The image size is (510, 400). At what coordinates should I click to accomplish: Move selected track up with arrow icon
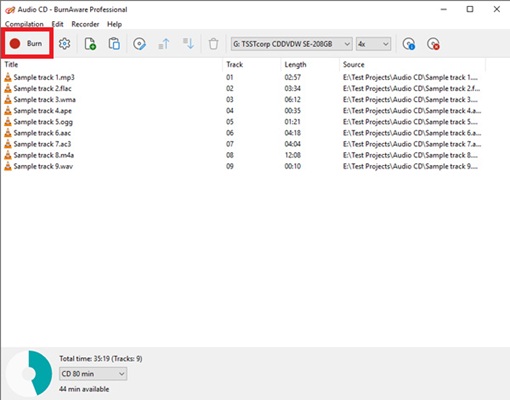164,44
